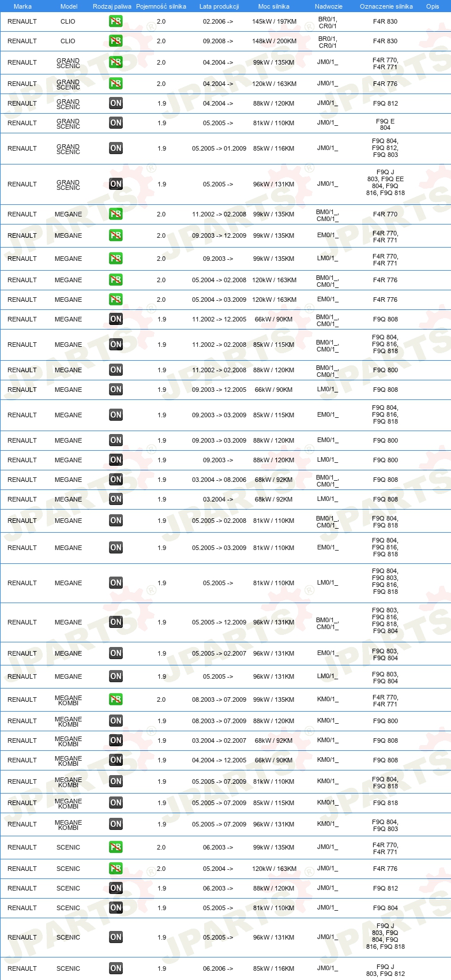The image size is (451, 980).
Task: Click the ON icon in the Megane Kombi 88kW / 120KM row
Action: pos(116,721)
